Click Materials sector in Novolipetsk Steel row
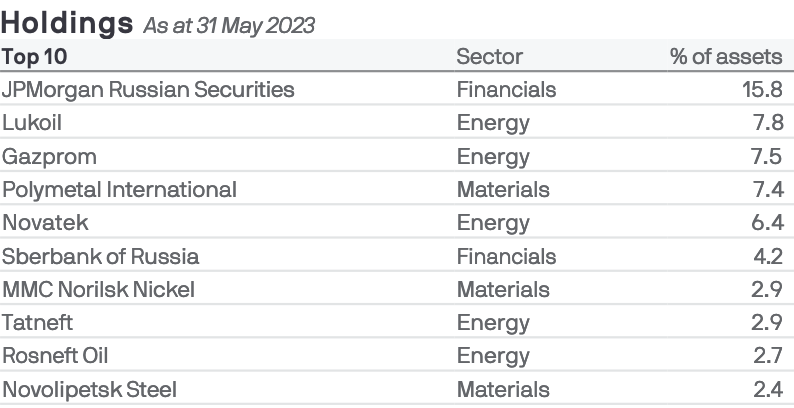 503,390
